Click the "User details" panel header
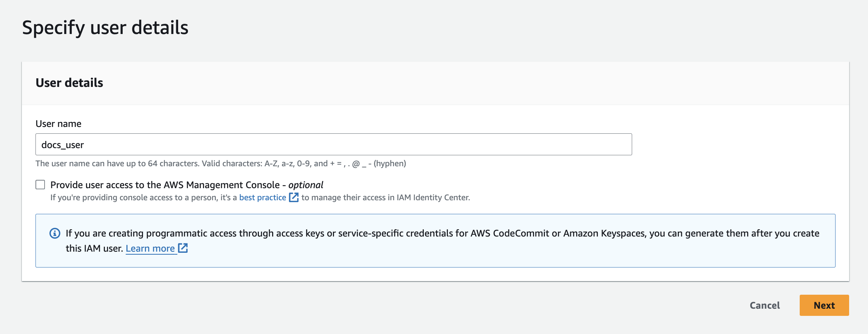The image size is (868, 334). tap(69, 83)
